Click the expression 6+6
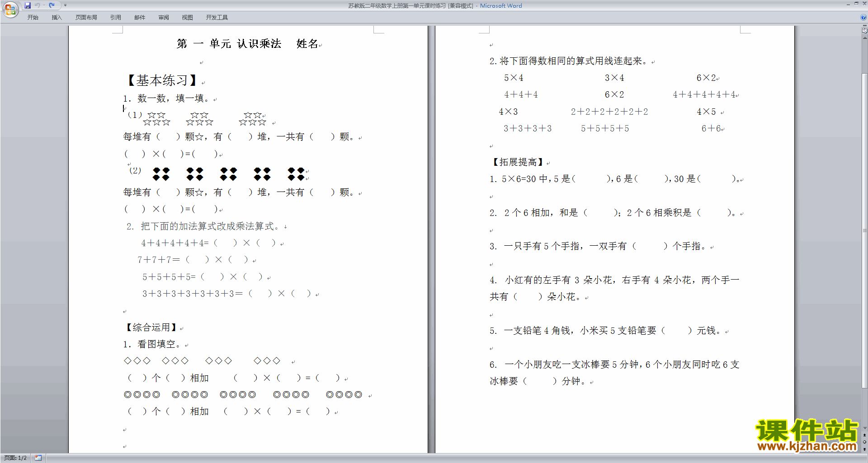The height and width of the screenshot is (463, 868). click(x=711, y=129)
